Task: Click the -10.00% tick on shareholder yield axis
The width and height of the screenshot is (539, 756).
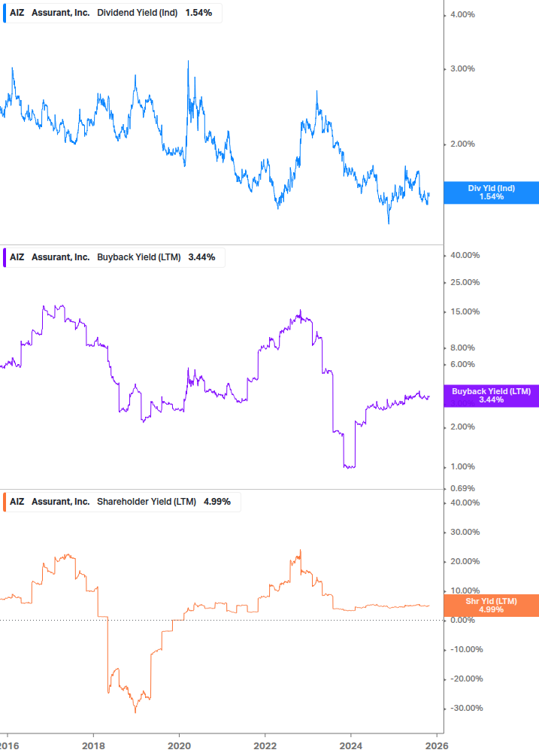Action: point(466,649)
